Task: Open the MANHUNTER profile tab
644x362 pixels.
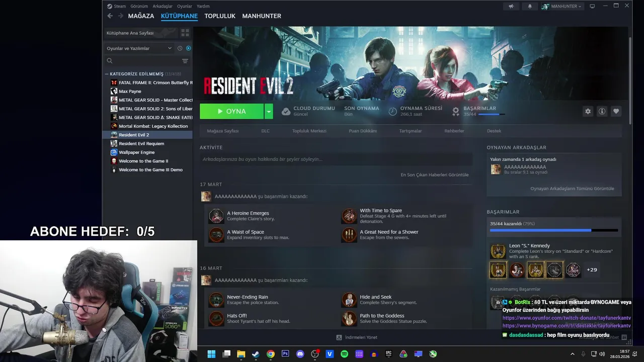Action: (x=262, y=16)
